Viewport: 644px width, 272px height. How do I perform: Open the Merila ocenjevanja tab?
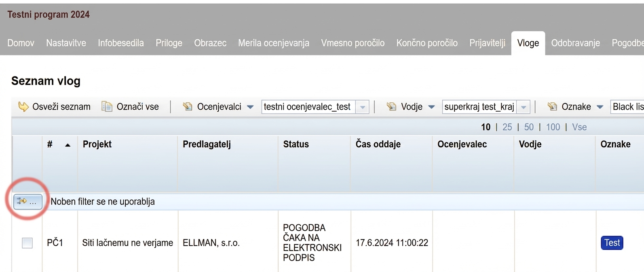(274, 43)
